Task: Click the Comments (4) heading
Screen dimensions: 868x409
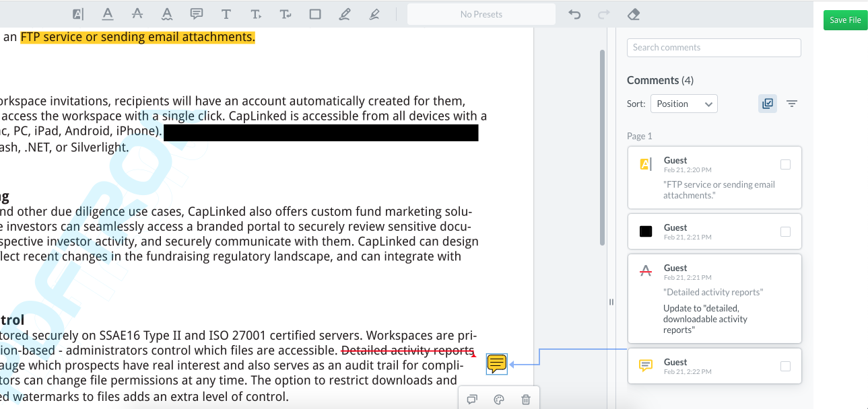Action: click(660, 80)
